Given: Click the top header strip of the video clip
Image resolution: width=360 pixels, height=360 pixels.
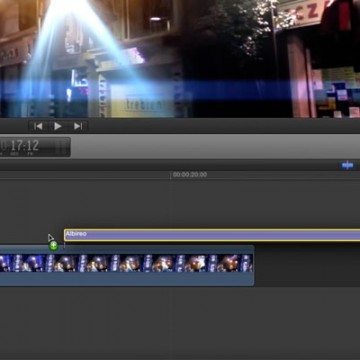Looking at the screenshot, I should [126, 250].
